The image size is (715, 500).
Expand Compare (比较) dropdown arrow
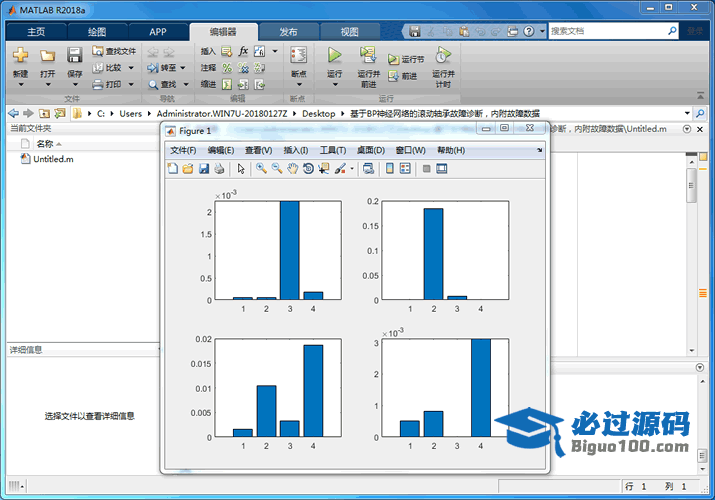pyautogui.click(x=131, y=68)
